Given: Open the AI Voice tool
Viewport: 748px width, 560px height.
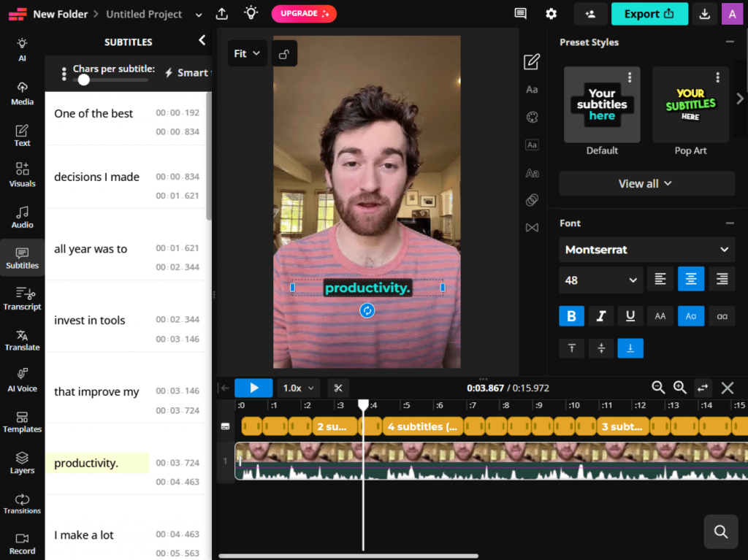Looking at the screenshot, I should pos(22,380).
